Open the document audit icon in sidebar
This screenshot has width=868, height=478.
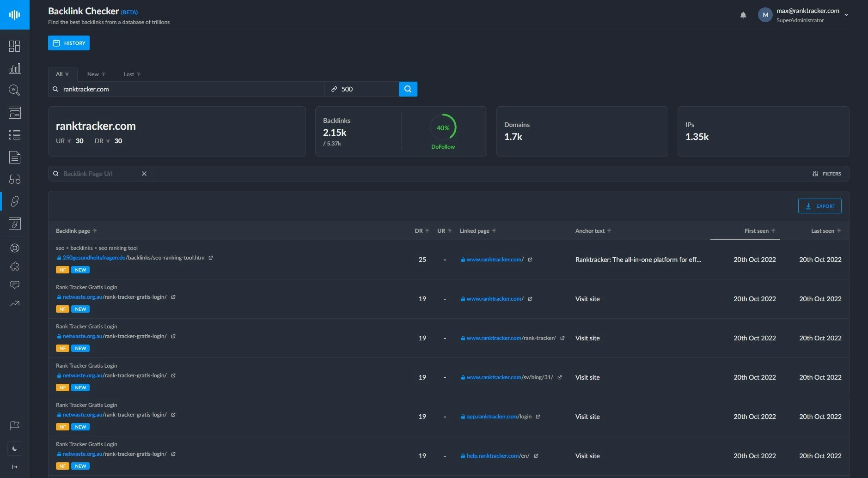[15, 157]
